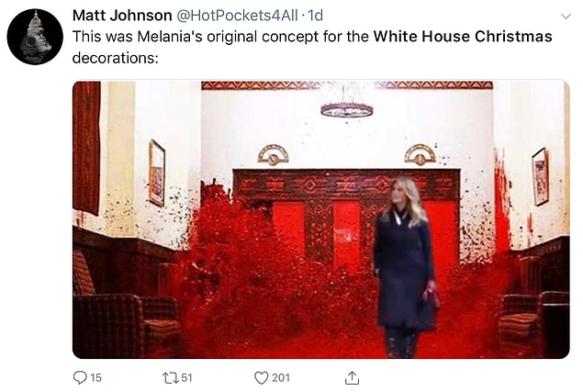This screenshot has height=392, width=583.
Task: Click the bold White House Christmas text
Action: (x=463, y=37)
